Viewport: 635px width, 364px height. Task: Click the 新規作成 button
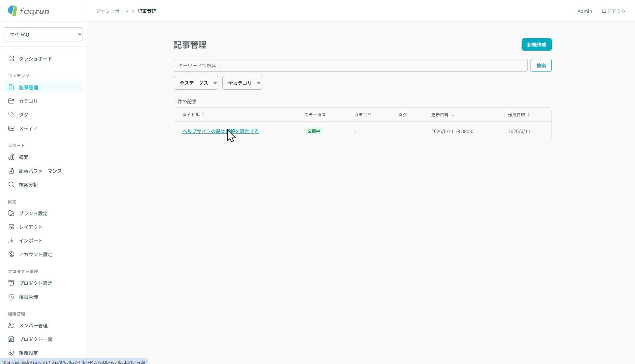point(536,44)
